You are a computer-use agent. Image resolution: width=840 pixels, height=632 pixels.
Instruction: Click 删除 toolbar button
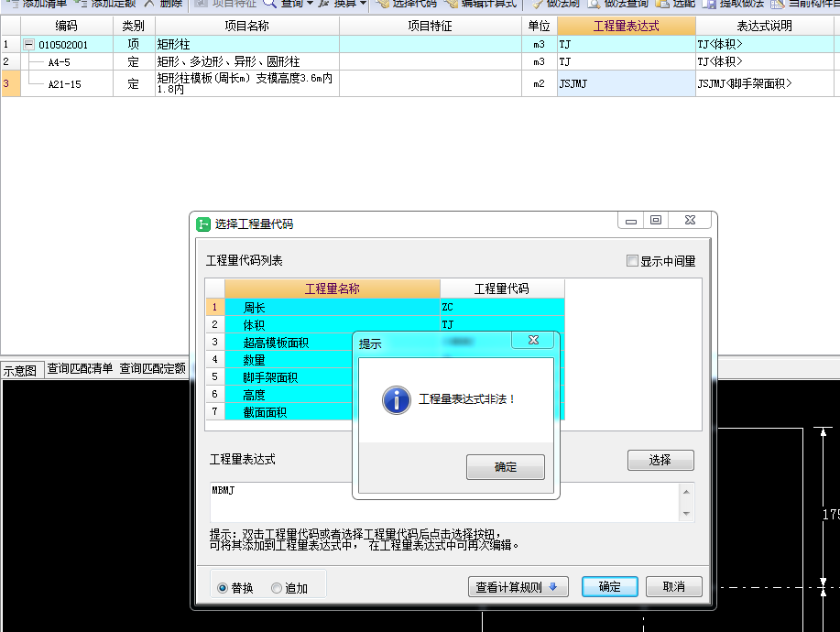(x=163, y=4)
